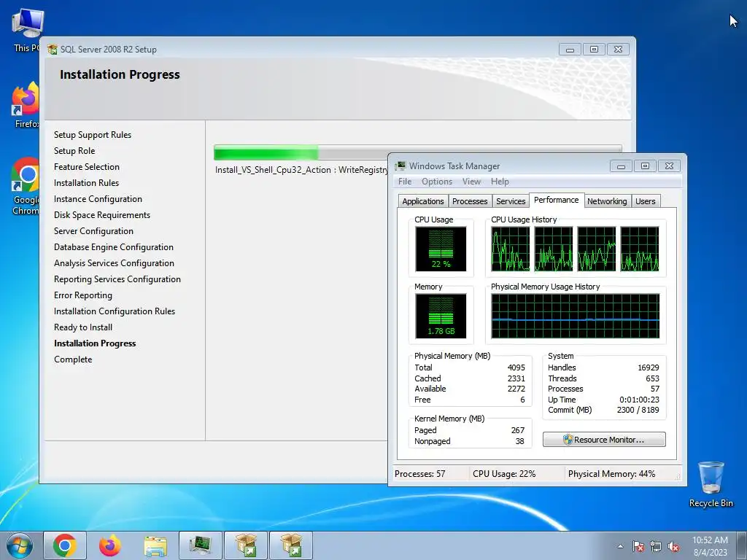Open File Explorer from the taskbar
Viewport: 747px width, 560px height.
[x=155, y=545]
